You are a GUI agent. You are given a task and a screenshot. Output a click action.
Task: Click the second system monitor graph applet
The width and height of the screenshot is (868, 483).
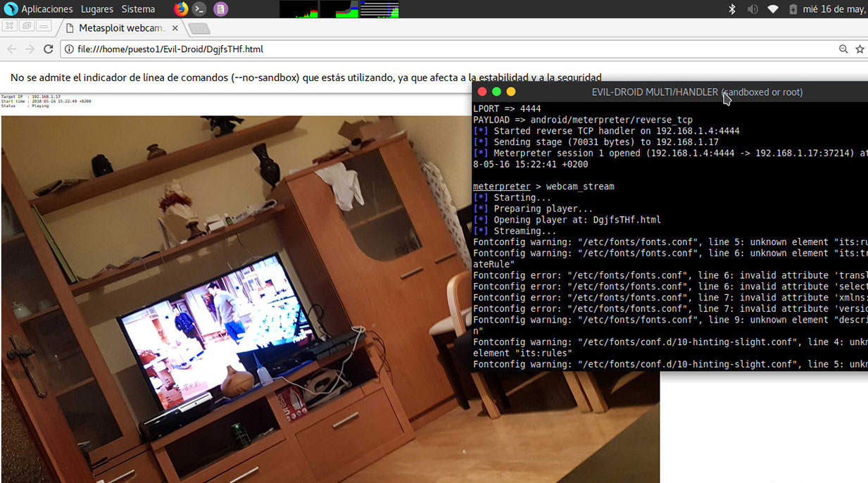tap(339, 9)
